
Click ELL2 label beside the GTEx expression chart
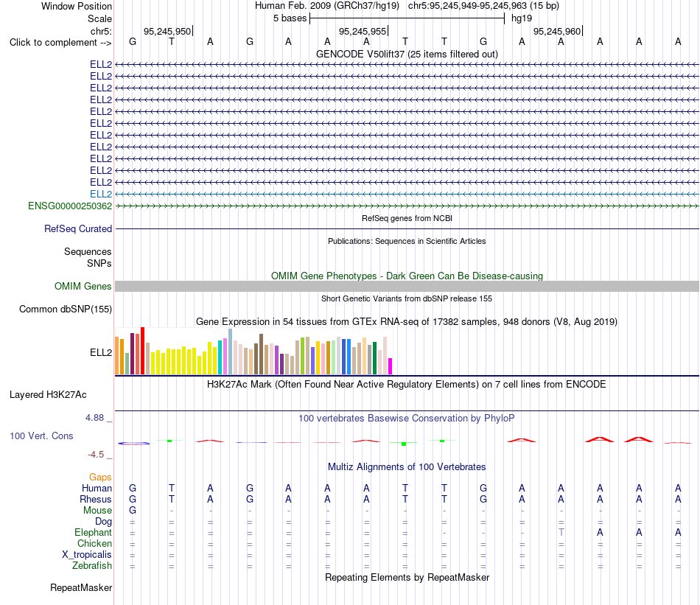(101, 353)
